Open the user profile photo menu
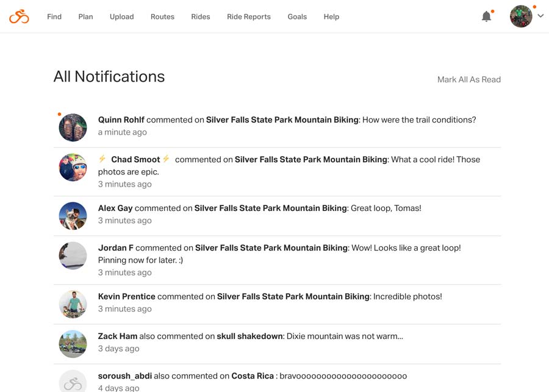549x392 pixels. coord(521,16)
